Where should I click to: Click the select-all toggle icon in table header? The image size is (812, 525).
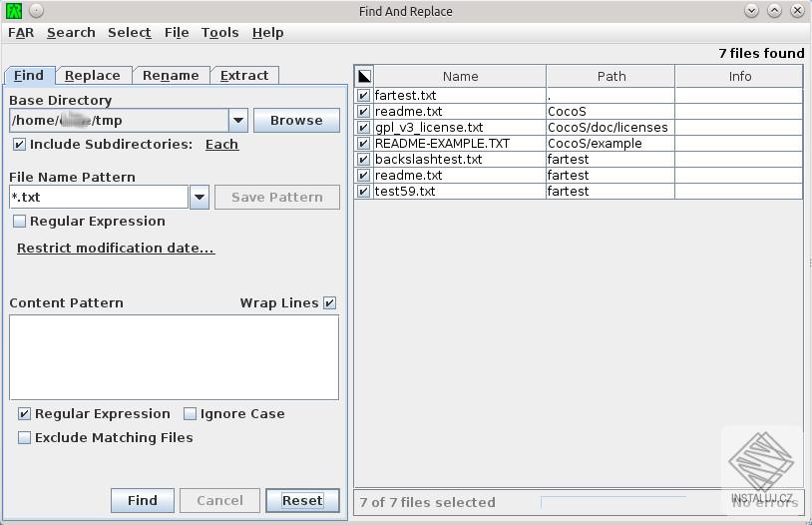pyautogui.click(x=364, y=76)
